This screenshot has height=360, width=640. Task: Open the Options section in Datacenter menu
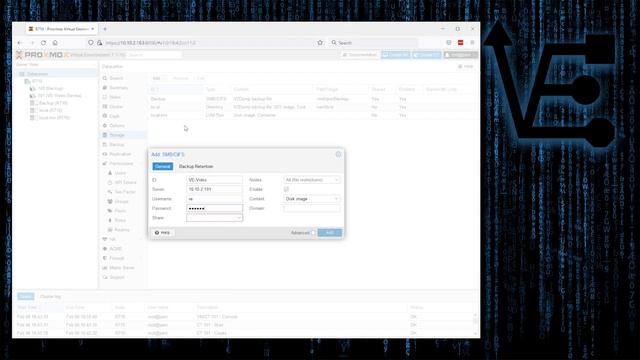pyautogui.click(x=117, y=126)
